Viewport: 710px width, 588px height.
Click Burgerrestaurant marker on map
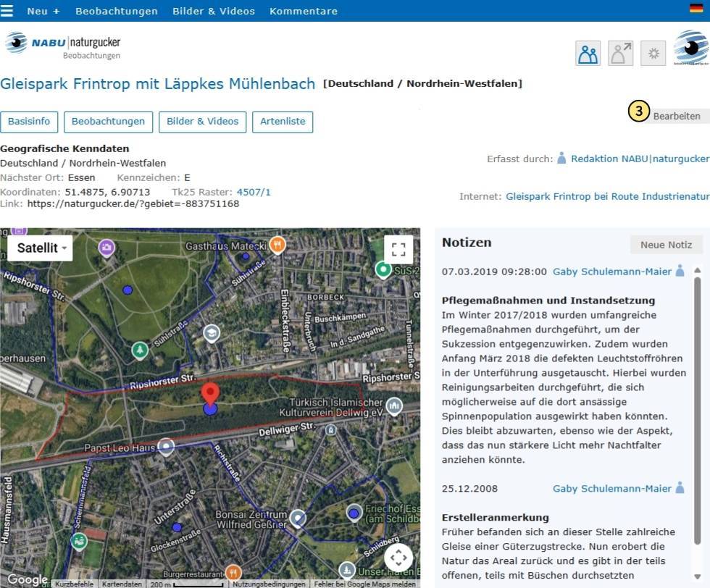233,573
